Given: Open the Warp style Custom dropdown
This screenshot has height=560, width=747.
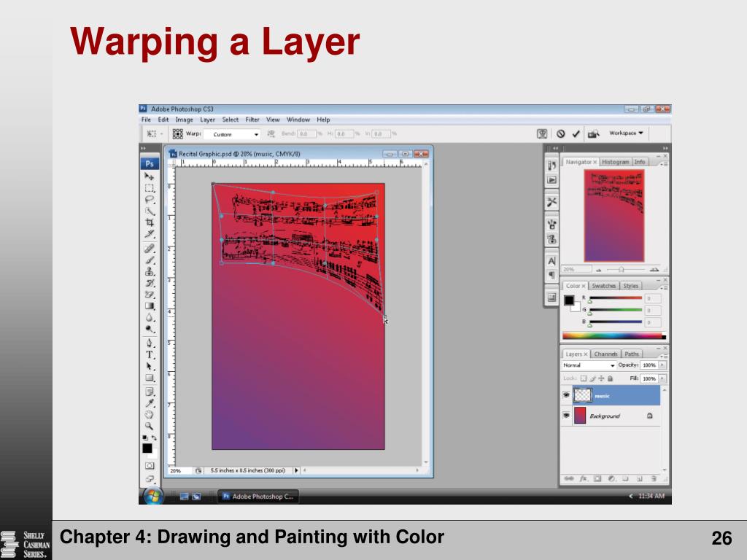Looking at the screenshot, I should 232,134.
